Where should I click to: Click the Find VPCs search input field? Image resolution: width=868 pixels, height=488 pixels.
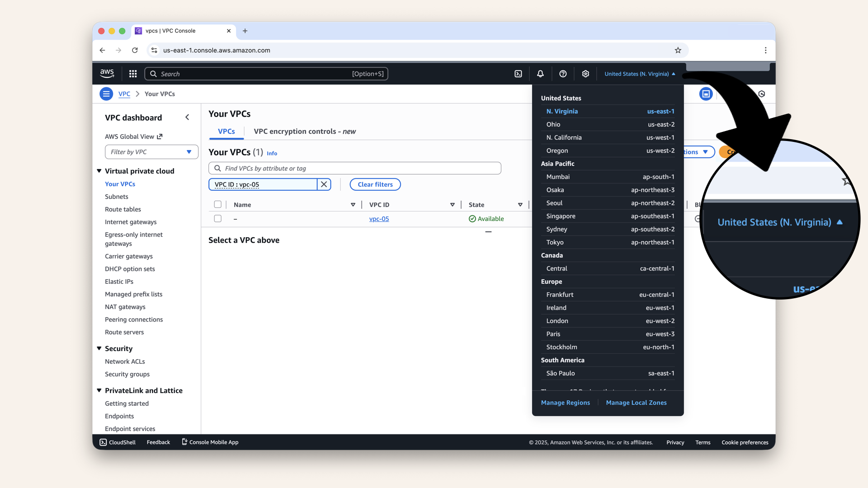click(355, 168)
